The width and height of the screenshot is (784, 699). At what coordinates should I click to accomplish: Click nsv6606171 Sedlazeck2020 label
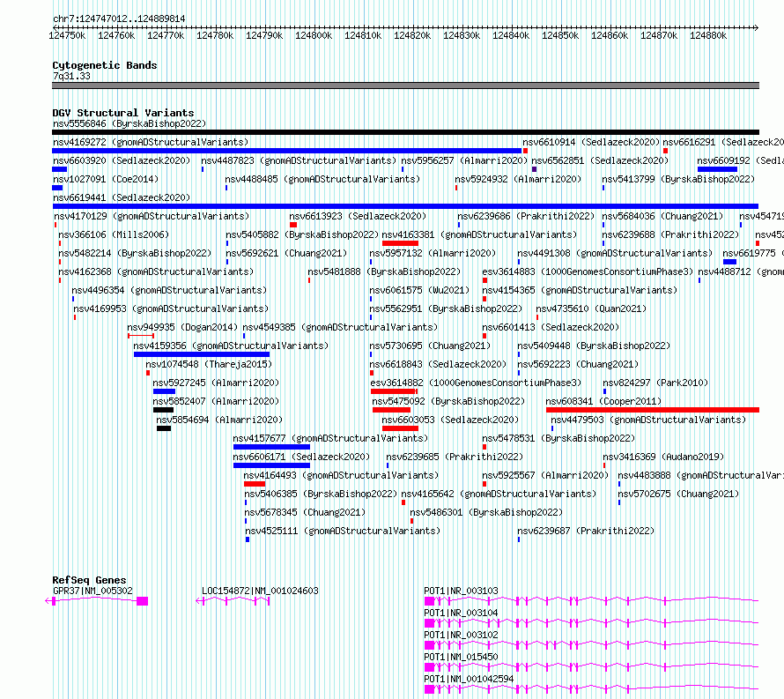tap(301, 457)
